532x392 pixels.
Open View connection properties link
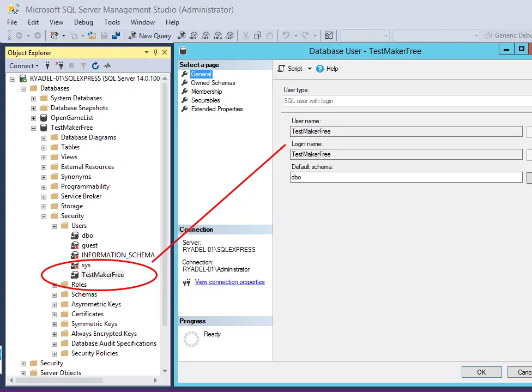pos(230,282)
